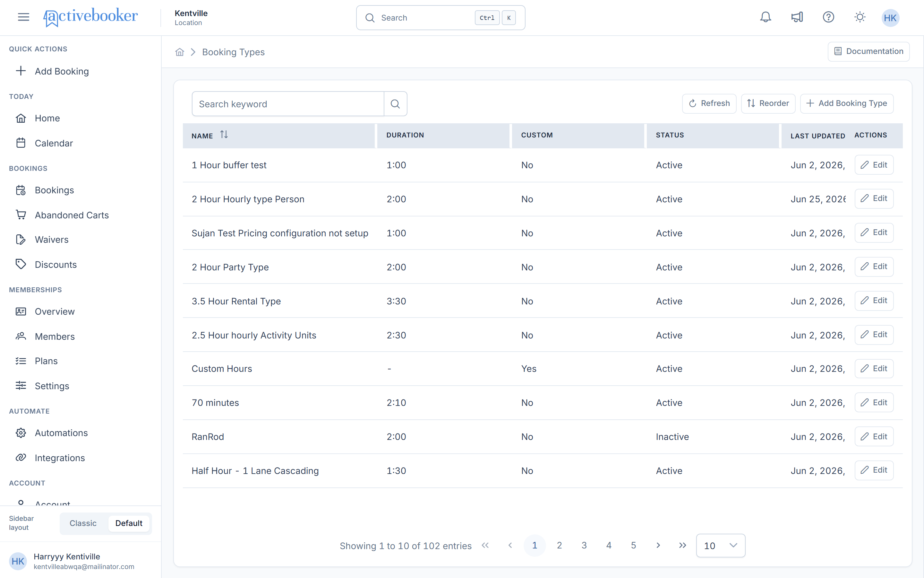The height and width of the screenshot is (578, 924).
Task: Click the Integrations link icon
Action: [x=21, y=458]
